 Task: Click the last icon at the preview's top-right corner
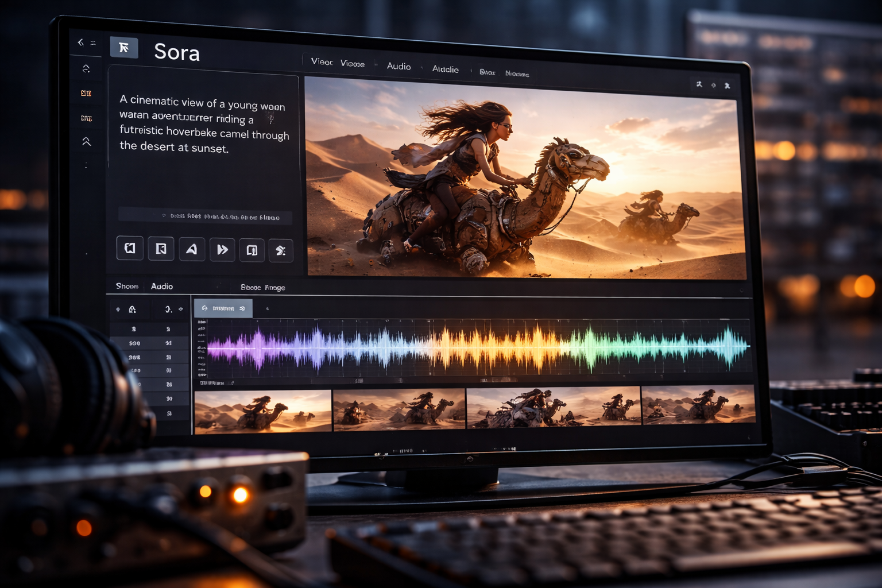point(728,86)
